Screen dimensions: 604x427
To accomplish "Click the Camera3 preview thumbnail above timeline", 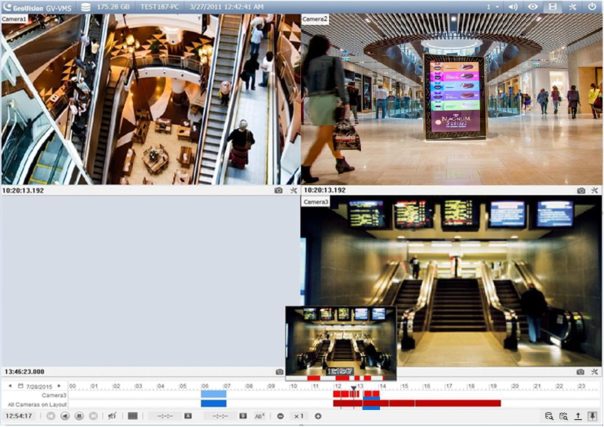I will pyautogui.click(x=340, y=340).
